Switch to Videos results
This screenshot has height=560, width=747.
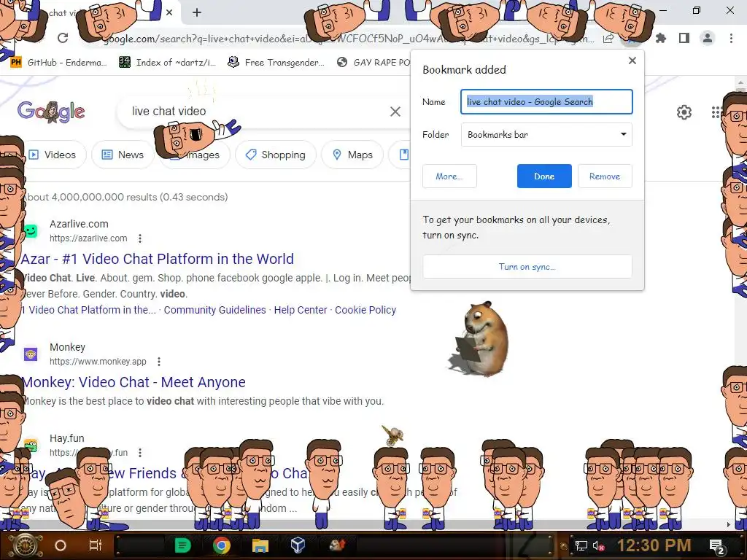(x=53, y=155)
